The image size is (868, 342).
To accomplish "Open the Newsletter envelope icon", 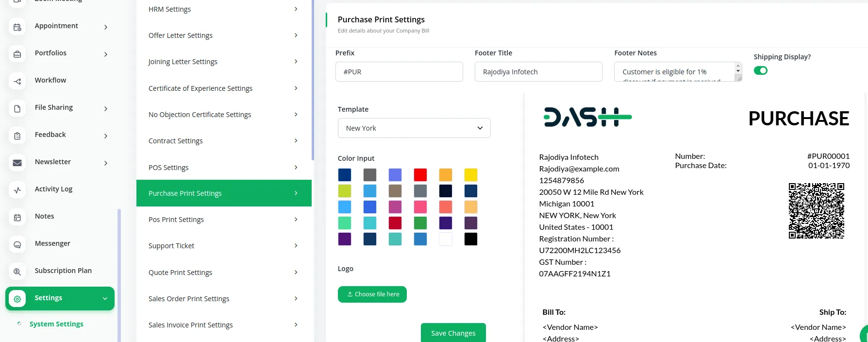I will click(17, 162).
